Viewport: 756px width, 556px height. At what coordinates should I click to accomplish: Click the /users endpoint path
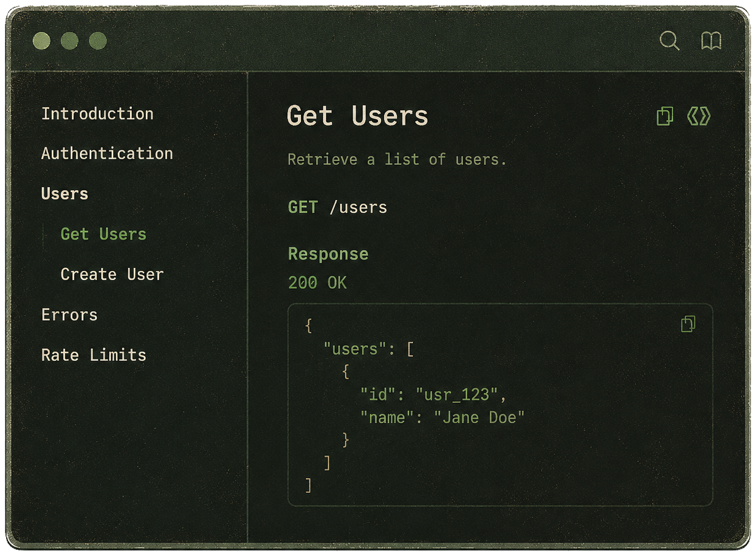click(358, 207)
